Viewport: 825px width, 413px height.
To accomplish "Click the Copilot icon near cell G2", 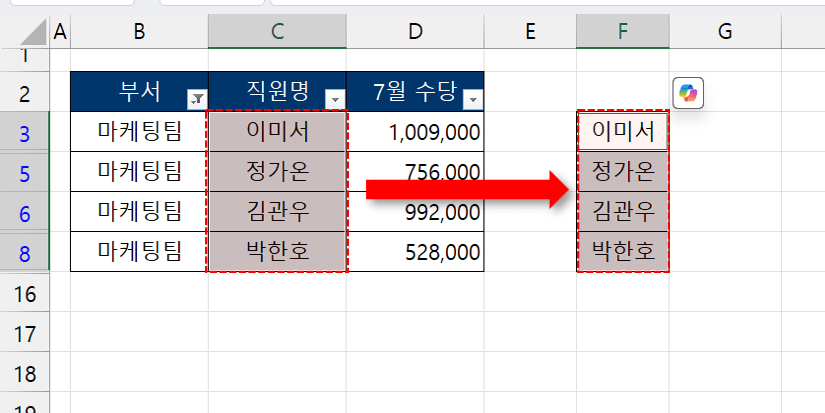I will click(x=688, y=94).
